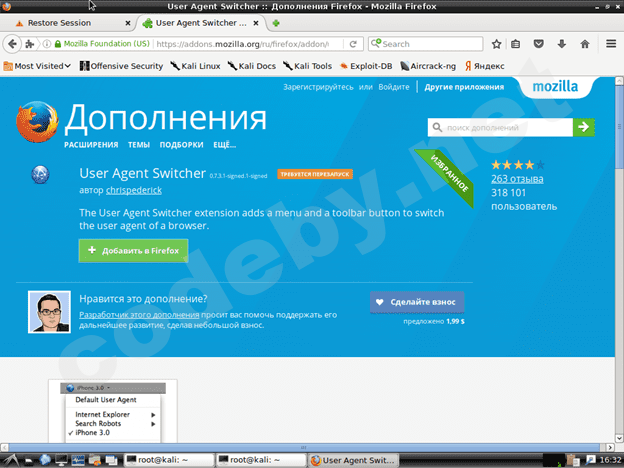Open the Подборки menu item
624x468 pixels.
pos(181,145)
